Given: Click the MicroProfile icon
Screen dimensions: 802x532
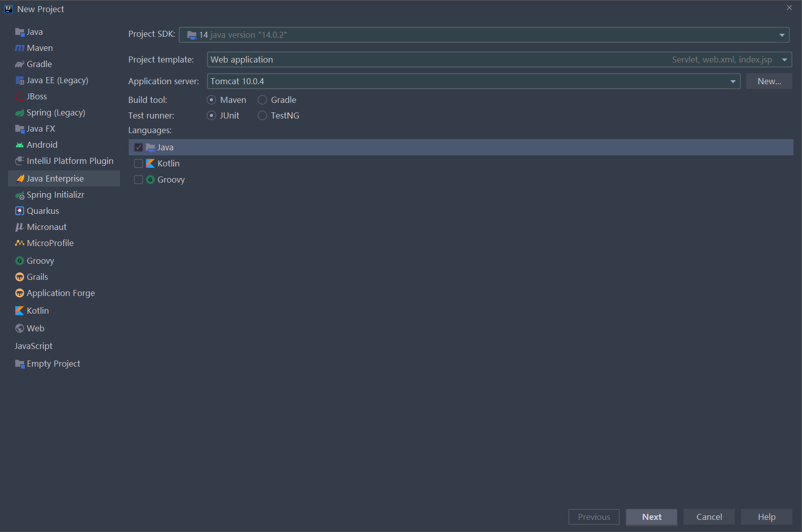Looking at the screenshot, I should [x=20, y=243].
